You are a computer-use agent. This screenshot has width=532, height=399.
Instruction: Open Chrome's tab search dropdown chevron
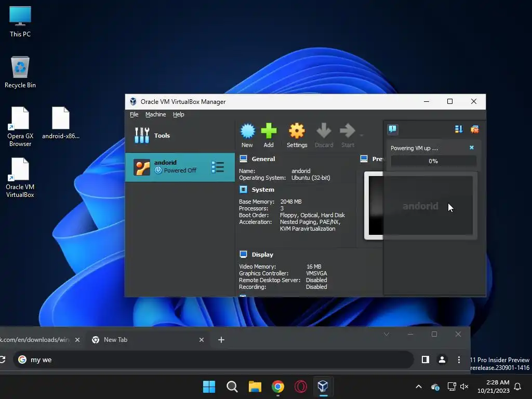click(386, 334)
